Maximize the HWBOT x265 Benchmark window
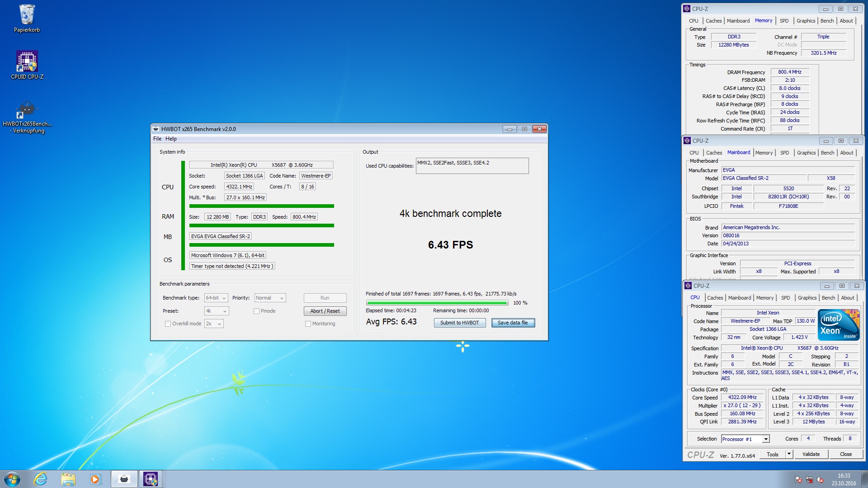868x488 pixels. coord(524,129)
